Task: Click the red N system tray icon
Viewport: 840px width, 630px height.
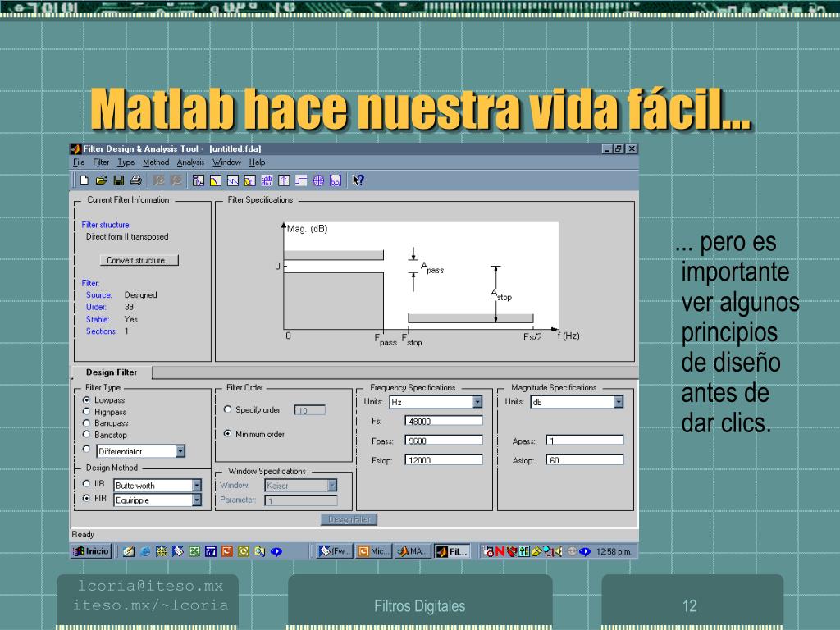Action: coord(500,551)
